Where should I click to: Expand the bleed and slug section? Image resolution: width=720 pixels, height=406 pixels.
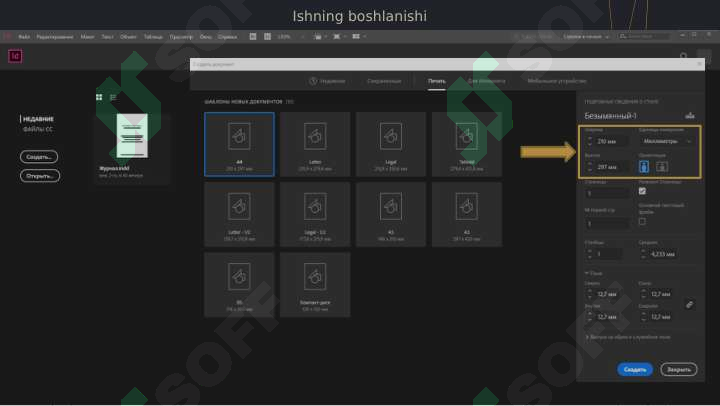click(x=628, y=337)
